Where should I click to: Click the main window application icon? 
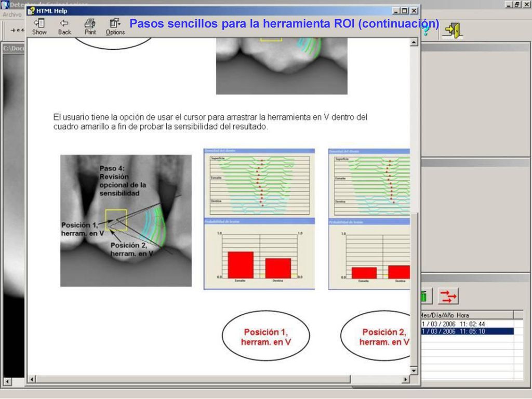pyautogui.click(x=4, y=4)
